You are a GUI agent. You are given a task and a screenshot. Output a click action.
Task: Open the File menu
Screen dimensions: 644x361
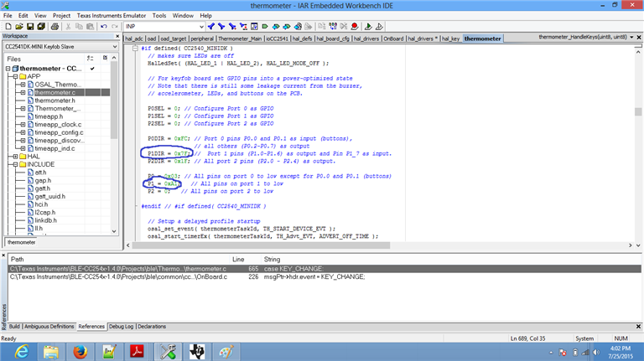(8, 16)
